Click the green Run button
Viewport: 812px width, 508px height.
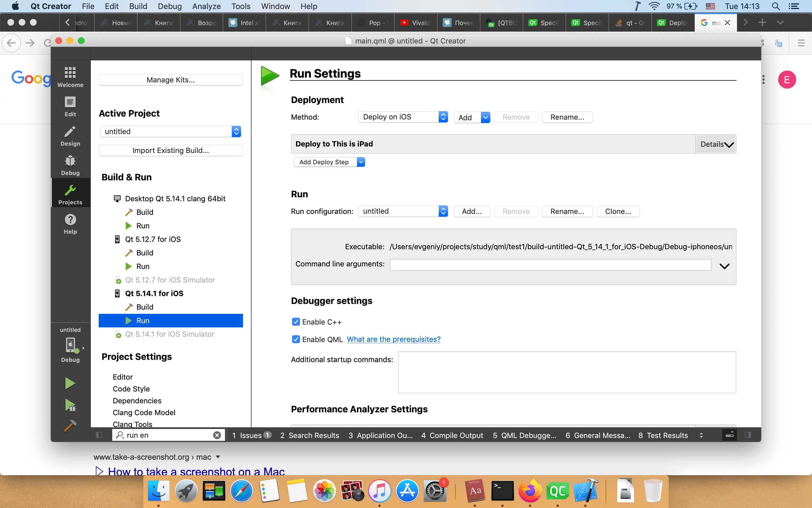pyautogui.click(x=70, y=383)
